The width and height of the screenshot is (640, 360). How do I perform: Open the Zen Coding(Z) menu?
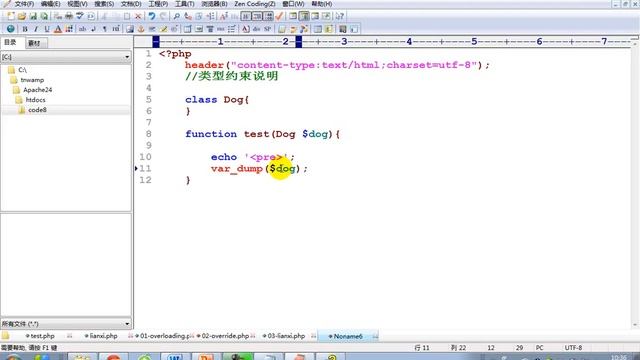[255, 4]
